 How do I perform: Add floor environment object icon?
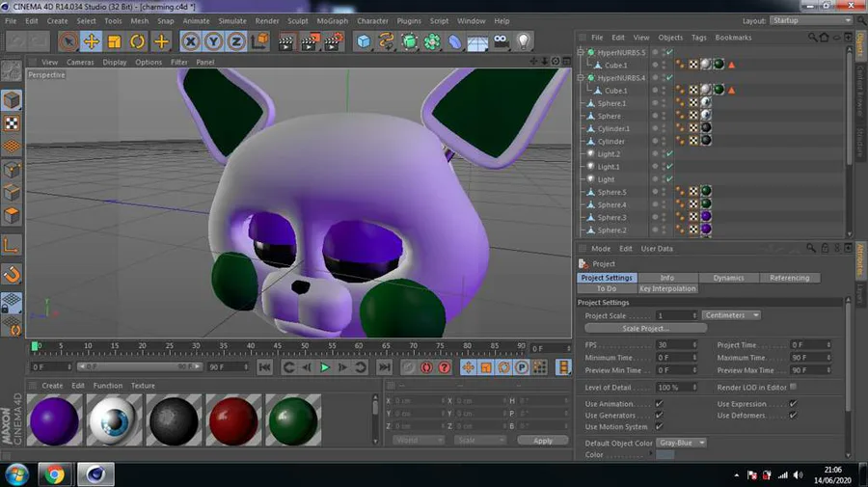pyautogui.click(x=477, y=41)
